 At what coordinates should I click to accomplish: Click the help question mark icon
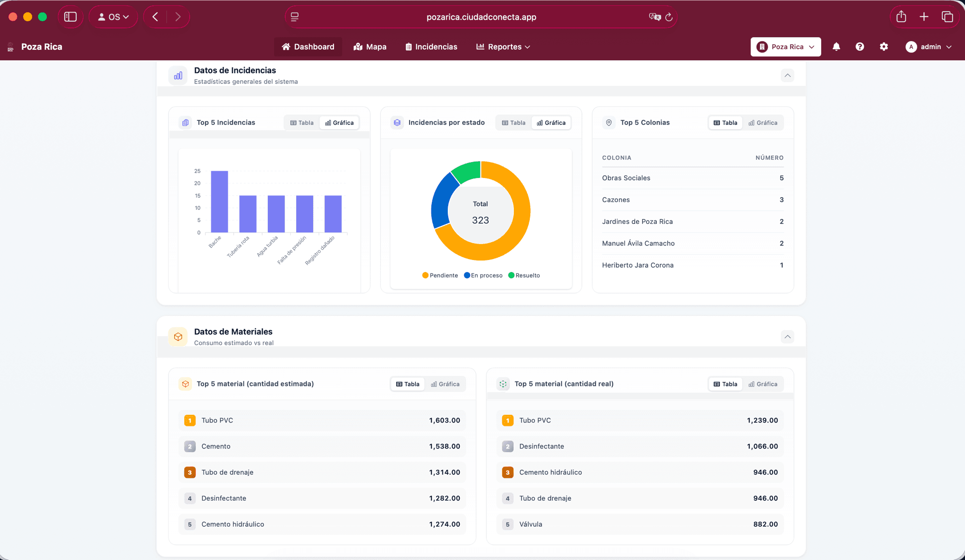tap(860, 47)
